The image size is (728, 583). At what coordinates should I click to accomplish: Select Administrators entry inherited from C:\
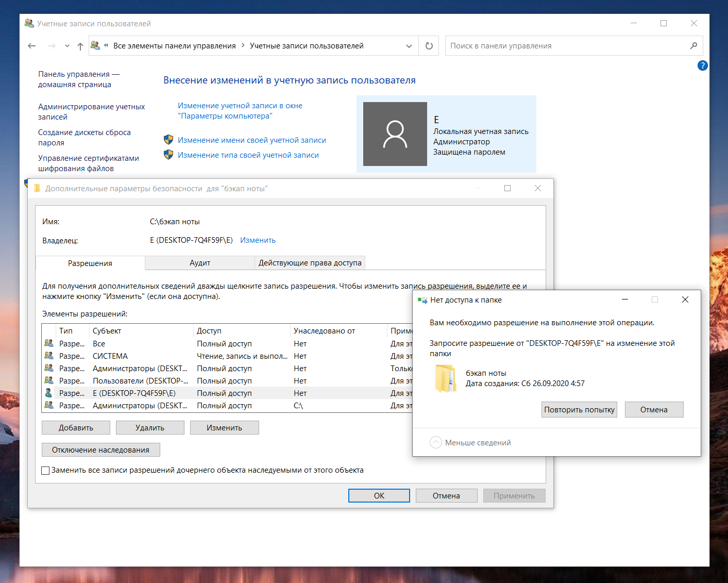click(x=227, y=406)
